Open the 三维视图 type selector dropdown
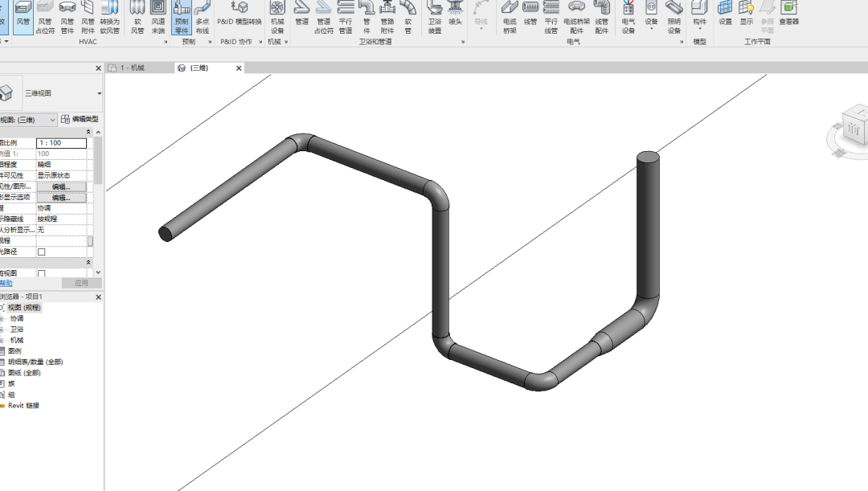868x491 pixels. pyautogui.click(x=99, y=93)
